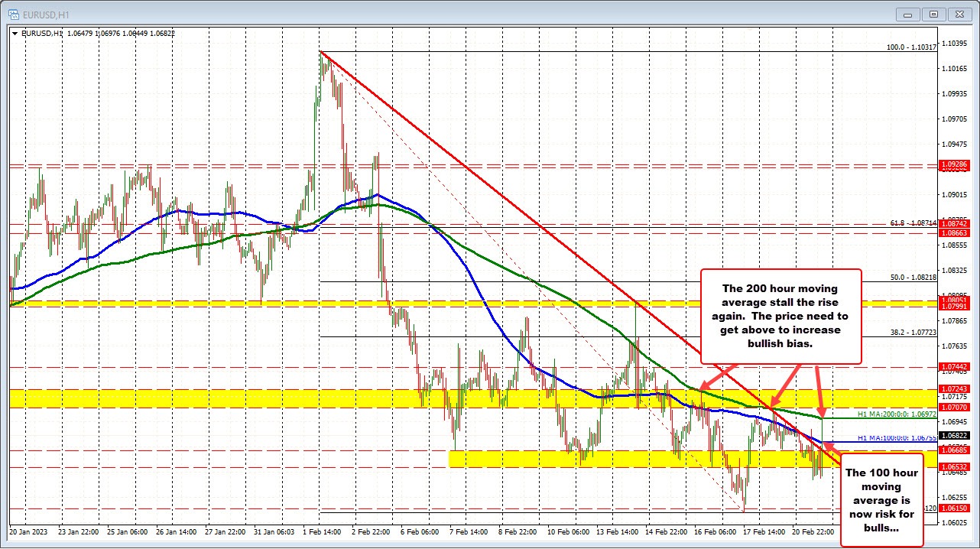The image size is (980, 549).
Task: Click the red 1.08742 price tag
Action: (x=956, y=223)
